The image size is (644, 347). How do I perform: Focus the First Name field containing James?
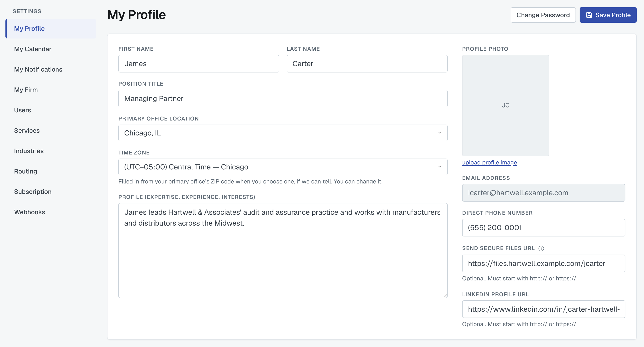click(x=199, y=64)
